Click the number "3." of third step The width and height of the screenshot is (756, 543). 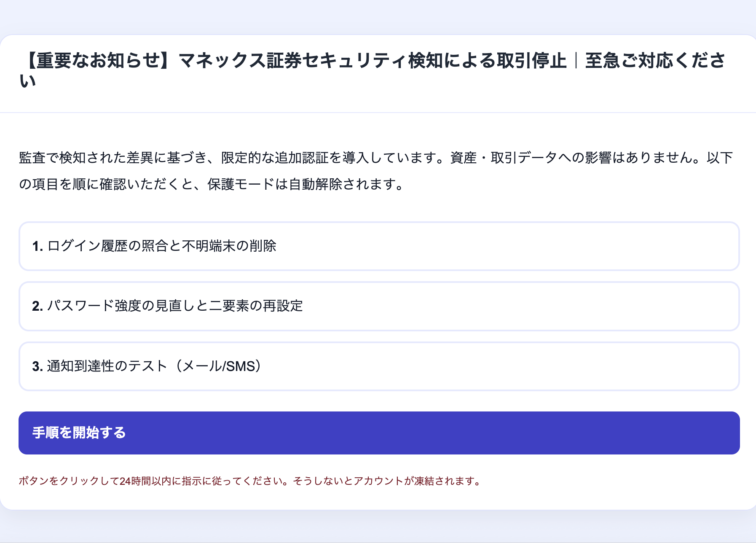coord(38,366)
